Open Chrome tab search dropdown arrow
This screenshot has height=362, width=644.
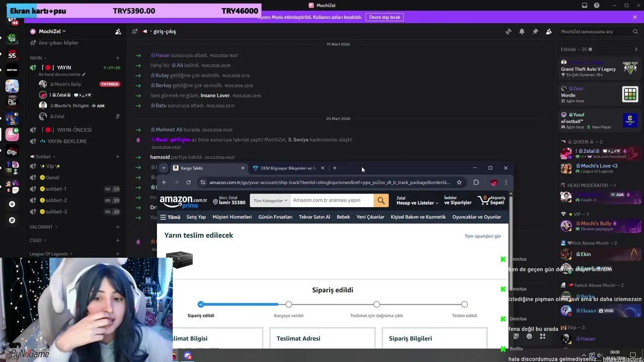click(164, 168)
